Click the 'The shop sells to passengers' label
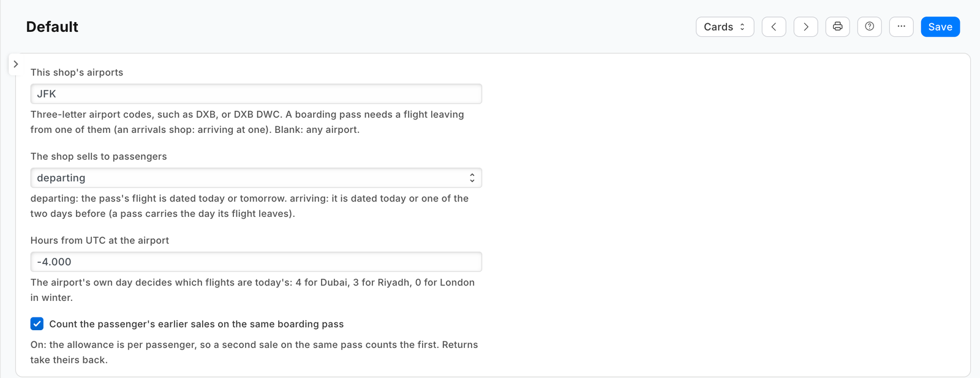Viewport: 980px width, 378px height. [99, 156]
